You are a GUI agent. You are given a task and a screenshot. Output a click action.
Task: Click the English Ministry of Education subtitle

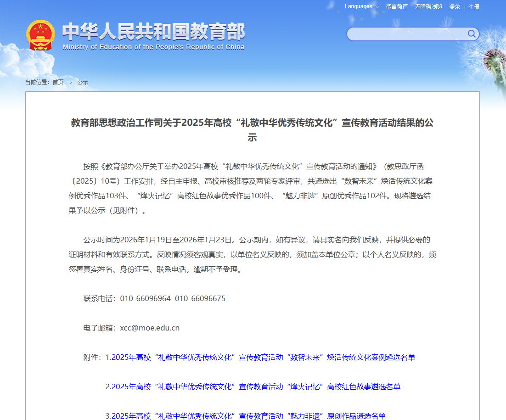153,47
